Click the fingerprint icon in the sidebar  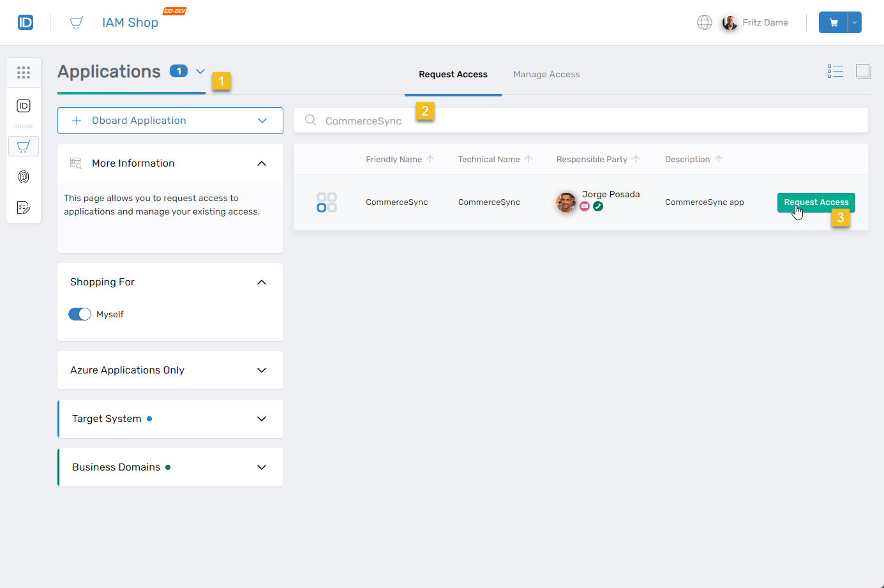pos(24,177)
